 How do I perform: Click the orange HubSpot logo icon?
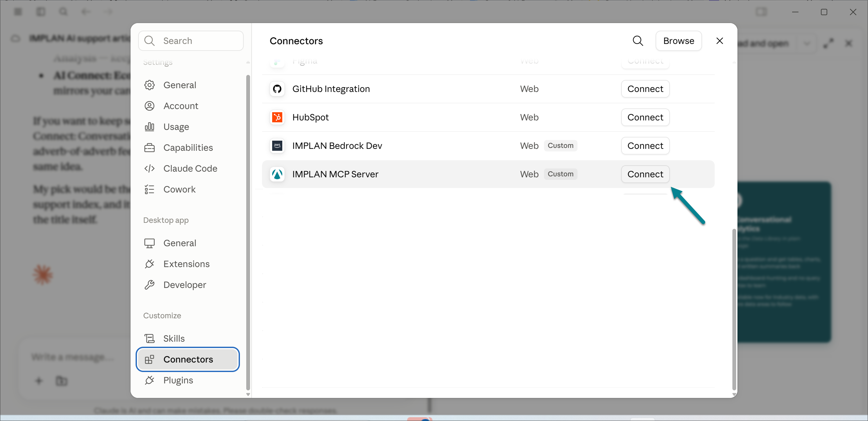[x=277, y=117]
